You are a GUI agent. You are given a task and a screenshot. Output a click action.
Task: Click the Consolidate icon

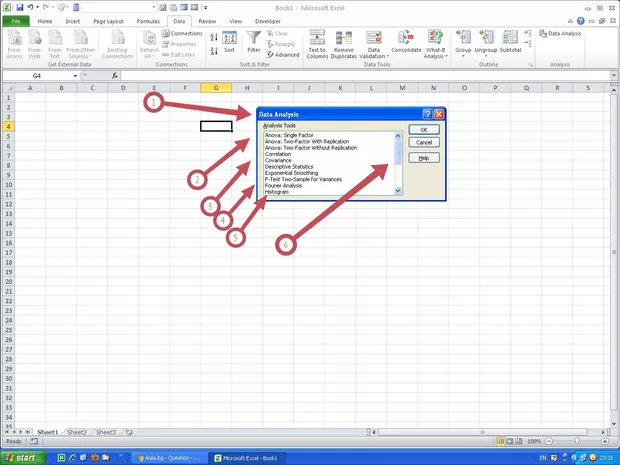406,42
